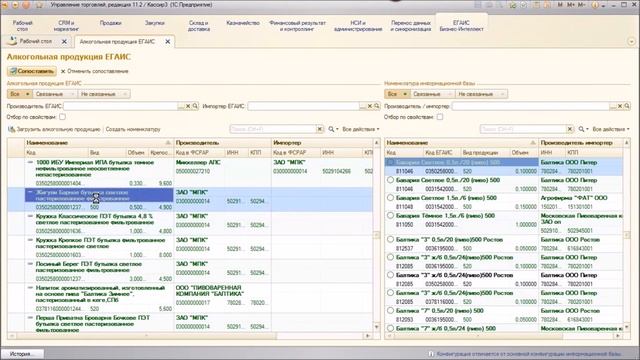This screenshot has height=360, width=640.
Task: Click the M+ button in title bar
Action: [571, 5]
